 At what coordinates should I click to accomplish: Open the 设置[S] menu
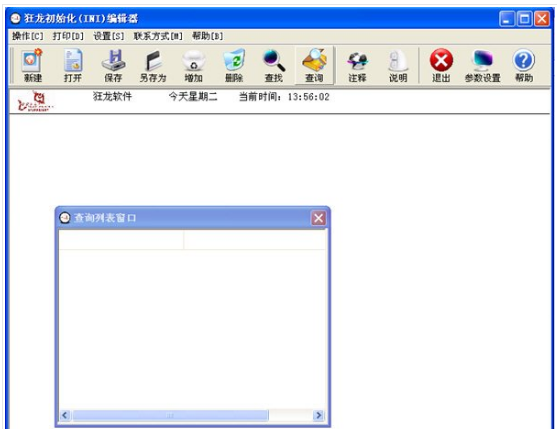(x=109, y=36)
